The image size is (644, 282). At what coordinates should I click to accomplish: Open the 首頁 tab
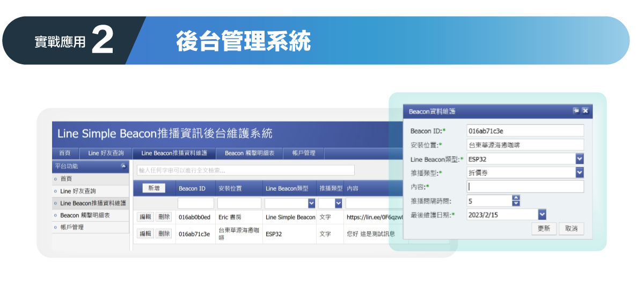(65, 153)
